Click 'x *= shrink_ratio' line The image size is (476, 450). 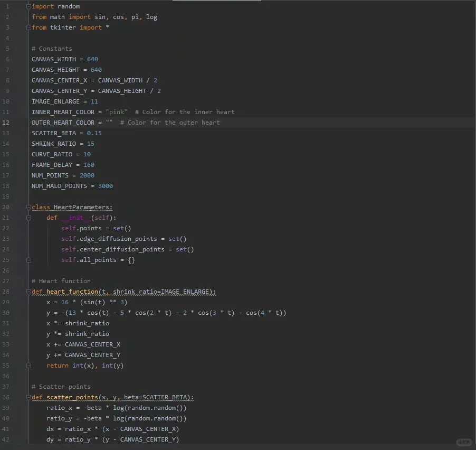(78, 323)
